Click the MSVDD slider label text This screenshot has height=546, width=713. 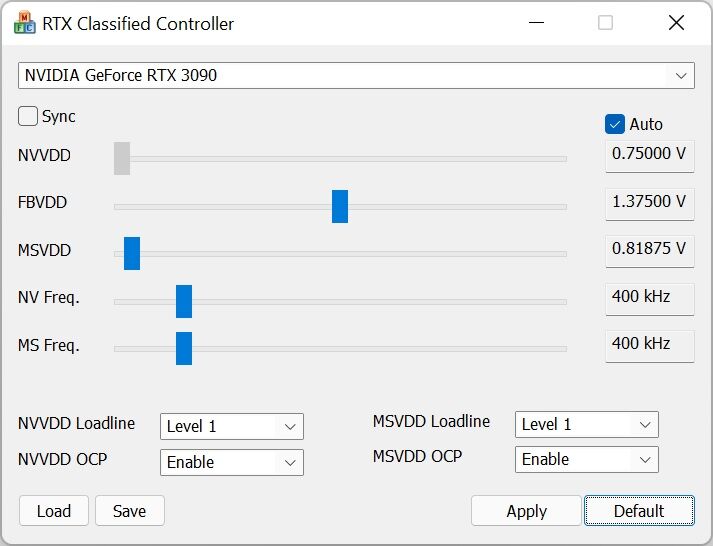click(x=44, y=250)
